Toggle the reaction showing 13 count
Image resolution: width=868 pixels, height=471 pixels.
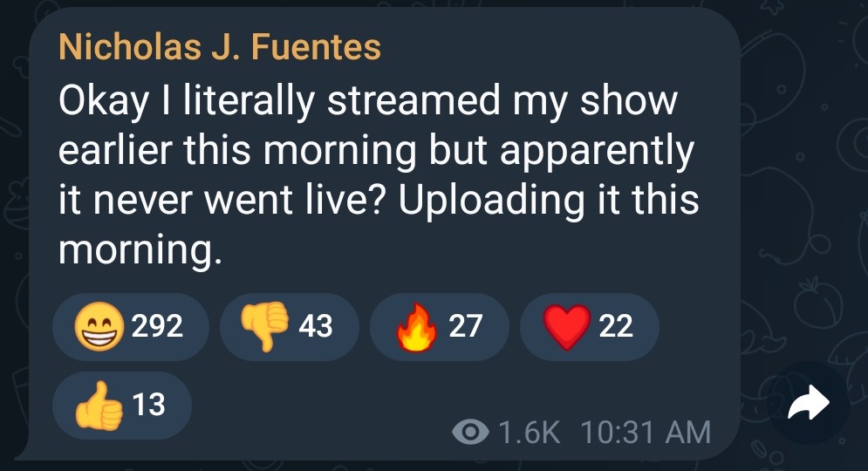click(122, 405)
